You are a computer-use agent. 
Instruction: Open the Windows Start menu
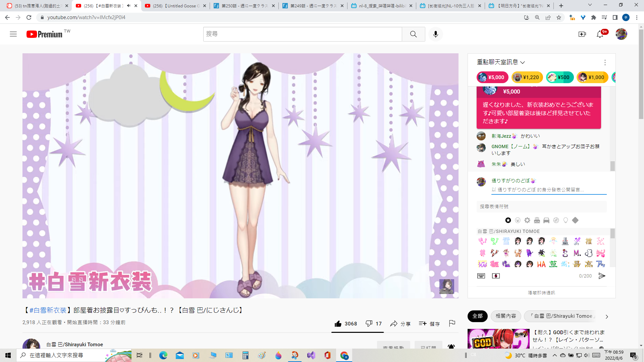tap(8, 355)
